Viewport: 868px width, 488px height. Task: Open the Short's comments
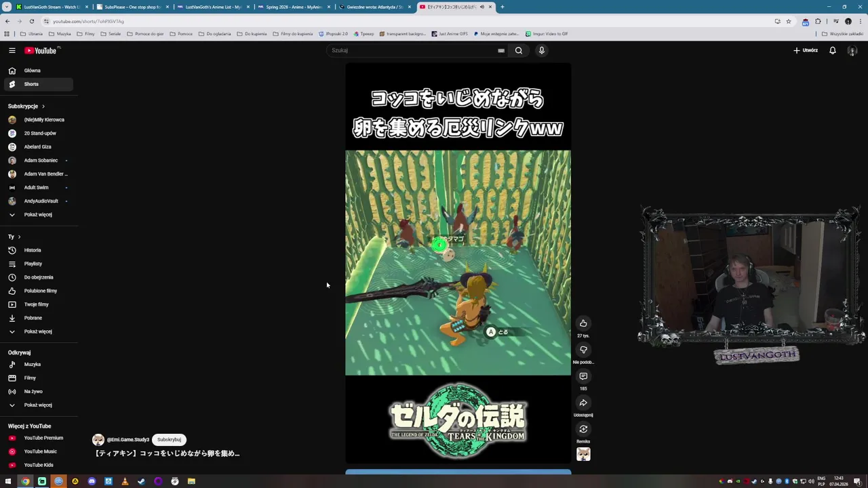(583, 376)
